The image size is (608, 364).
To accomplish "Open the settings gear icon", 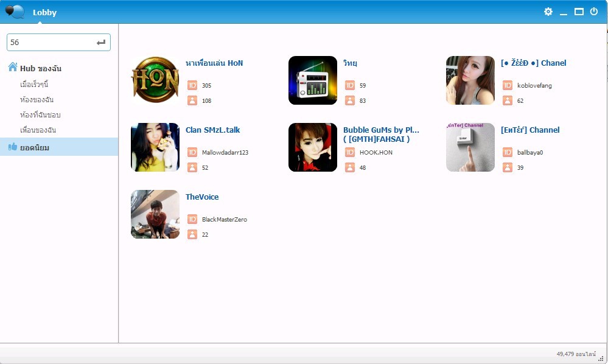I will point(548,12).
